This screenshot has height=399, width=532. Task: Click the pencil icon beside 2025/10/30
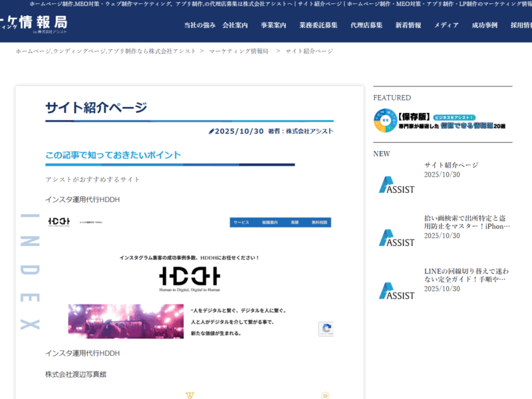(x=211, y=131)
